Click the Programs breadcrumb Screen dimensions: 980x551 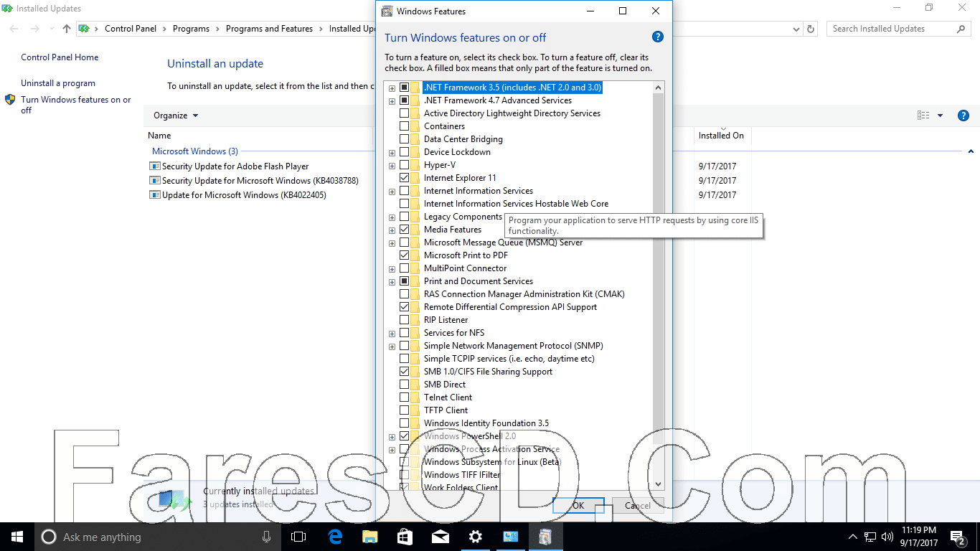pyautogui.click(x=191, y=29)
